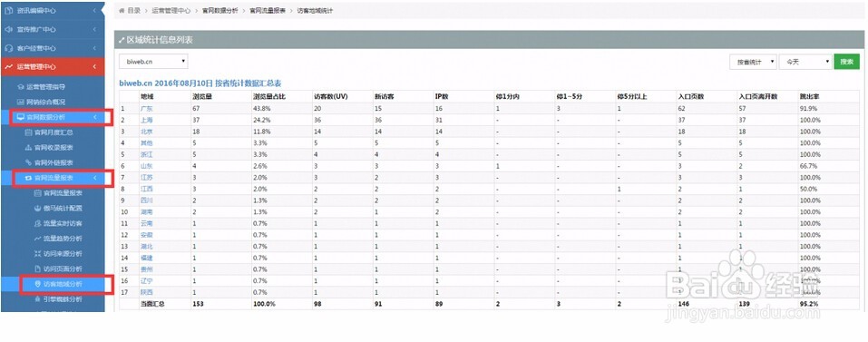868x342 pixels.
Task: Click the page icon beside 访问页面分析
Action: [x=38, y=269]
